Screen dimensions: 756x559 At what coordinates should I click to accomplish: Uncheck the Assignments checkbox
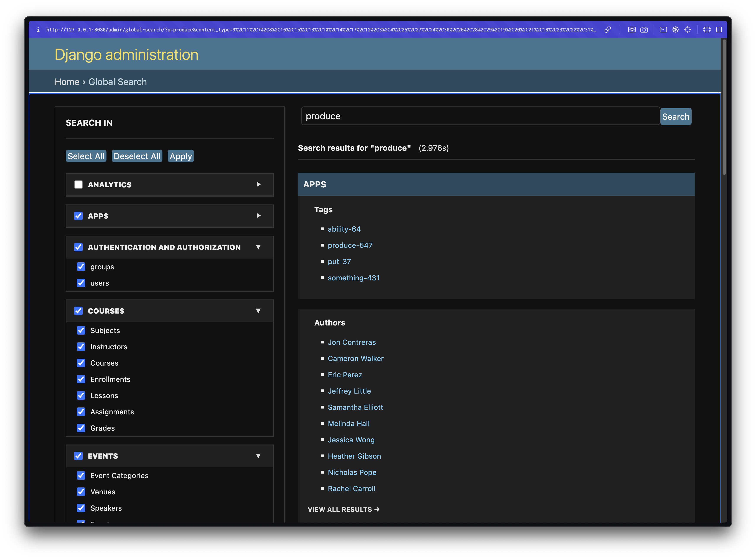(81, 412)
